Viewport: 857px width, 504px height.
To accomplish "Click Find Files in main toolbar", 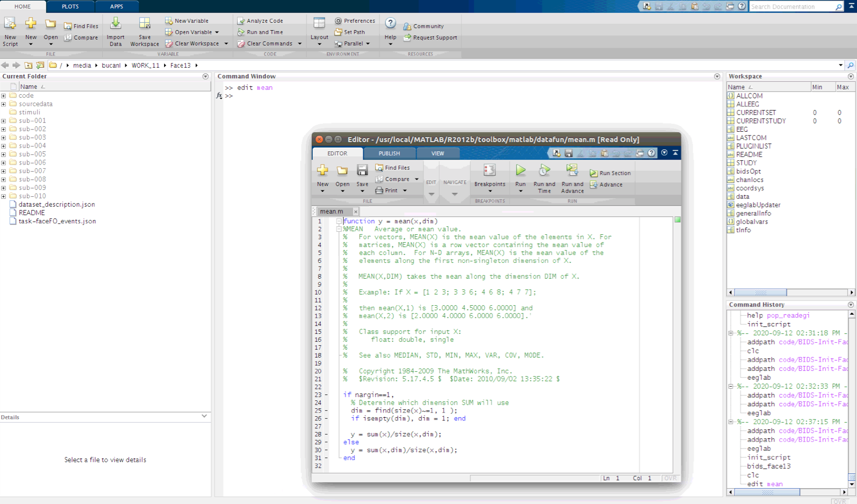I will point(81,26).
